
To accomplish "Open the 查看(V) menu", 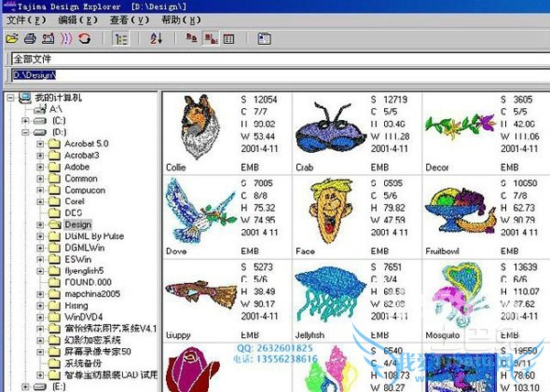I will 129,20.
